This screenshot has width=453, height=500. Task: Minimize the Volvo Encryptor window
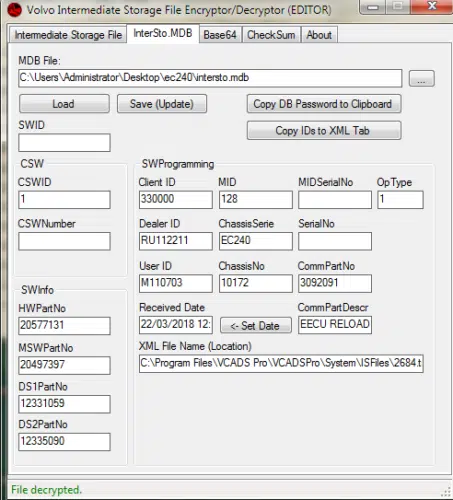tap(373, 7)
